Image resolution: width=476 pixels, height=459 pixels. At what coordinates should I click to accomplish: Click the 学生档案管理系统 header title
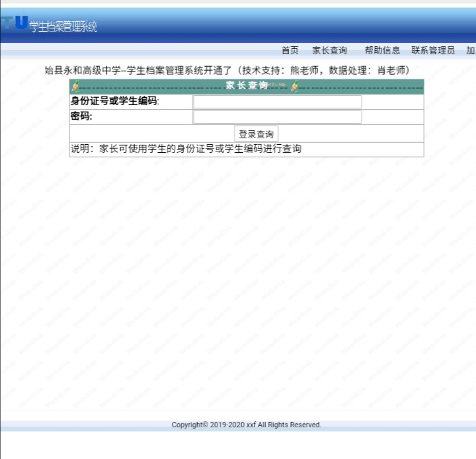point(63,26)
